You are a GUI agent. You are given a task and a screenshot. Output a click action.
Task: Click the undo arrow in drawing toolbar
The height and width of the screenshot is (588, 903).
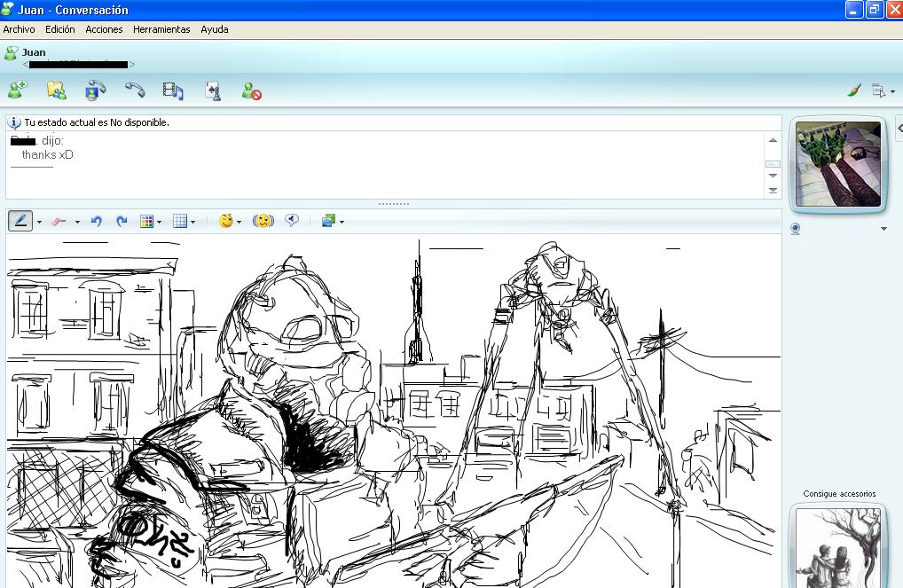pos(96,221)
